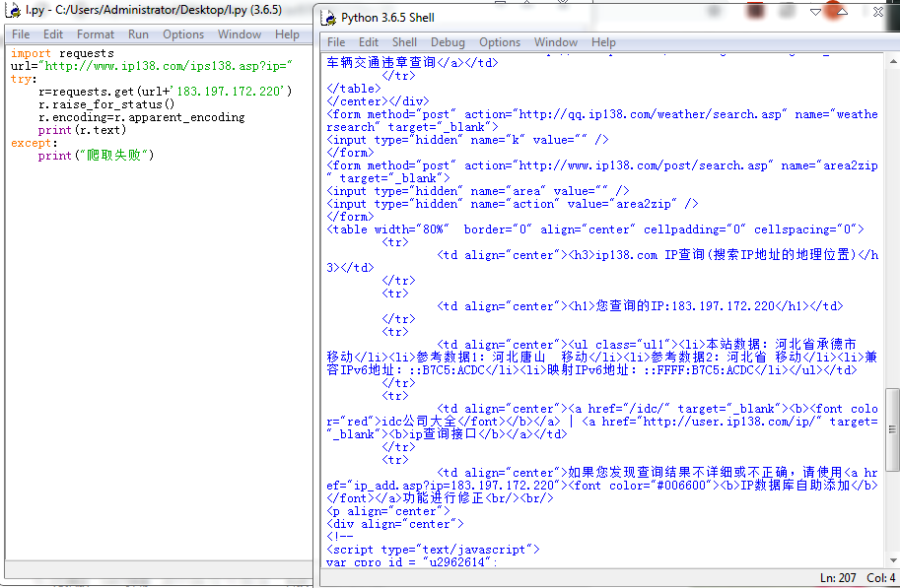Open Debug menu in Python Shell
The image size is (900, 588).
448,42
